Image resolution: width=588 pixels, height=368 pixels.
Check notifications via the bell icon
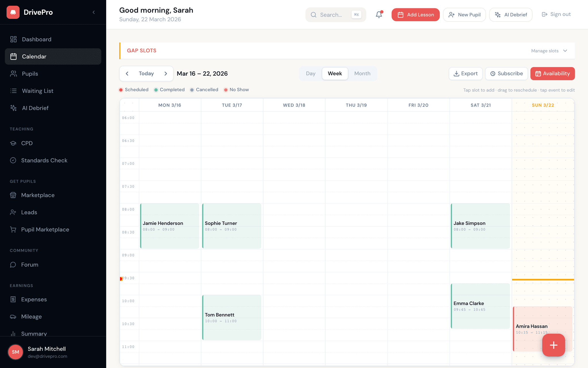[x=378, y=14]
